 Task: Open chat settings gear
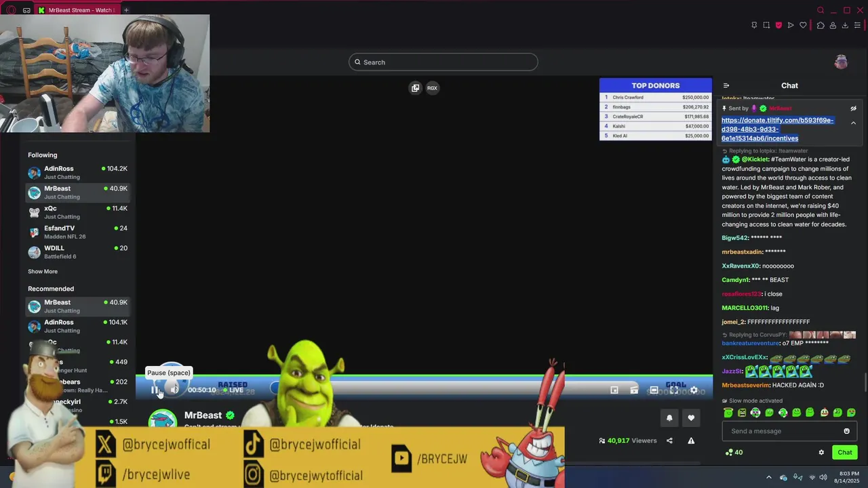[x=821, y=452]
